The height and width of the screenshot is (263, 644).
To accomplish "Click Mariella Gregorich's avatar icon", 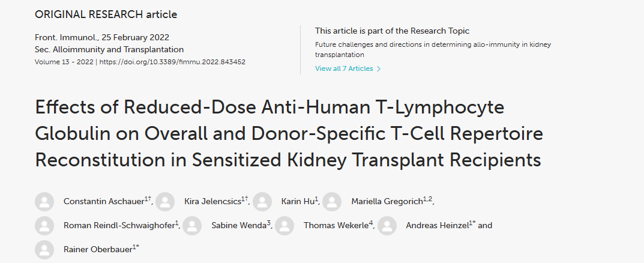I will coord(332,202).
